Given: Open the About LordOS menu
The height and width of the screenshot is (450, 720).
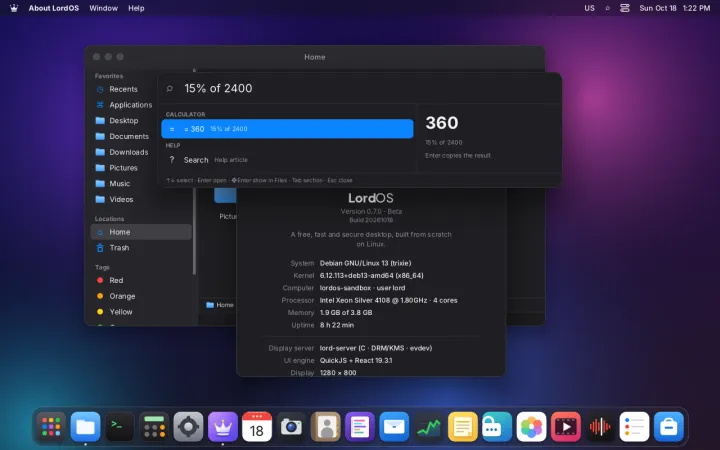Looking at the screenshot, I should point(54,8).
